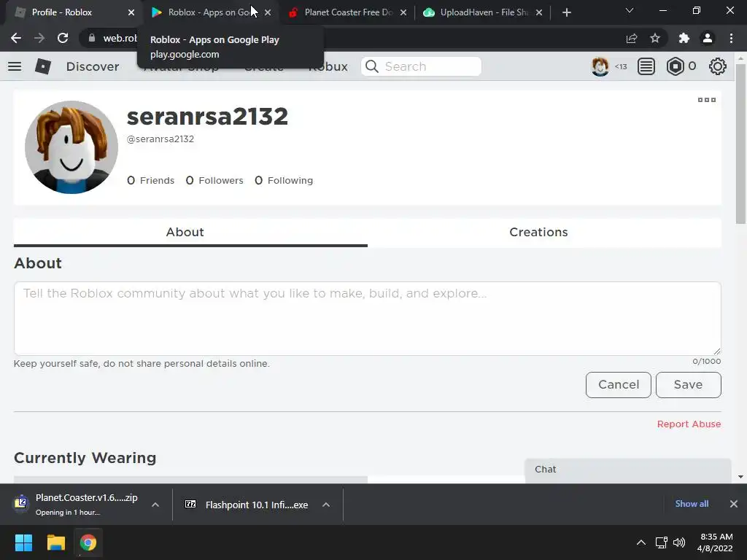
Task: Click the profile avatar picture
Action: point(71,147)
